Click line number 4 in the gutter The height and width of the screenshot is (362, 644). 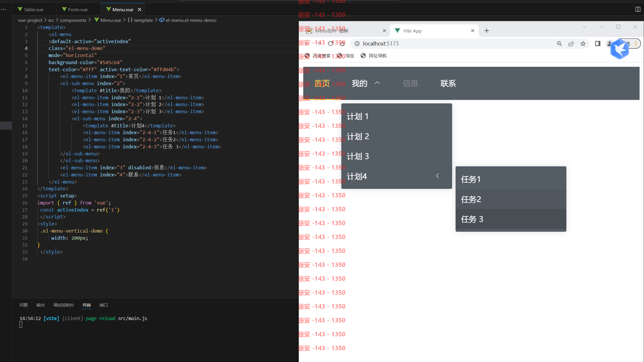tap(26, 48)
